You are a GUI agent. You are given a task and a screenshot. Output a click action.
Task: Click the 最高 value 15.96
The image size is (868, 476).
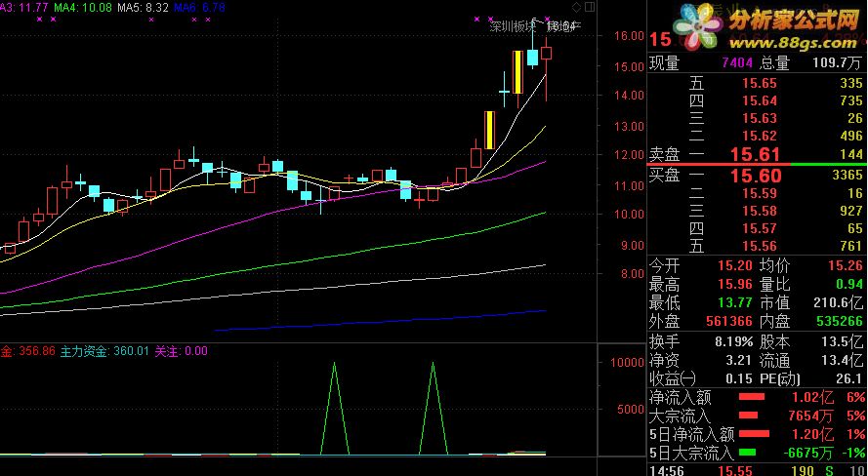(x=735, y=285)
